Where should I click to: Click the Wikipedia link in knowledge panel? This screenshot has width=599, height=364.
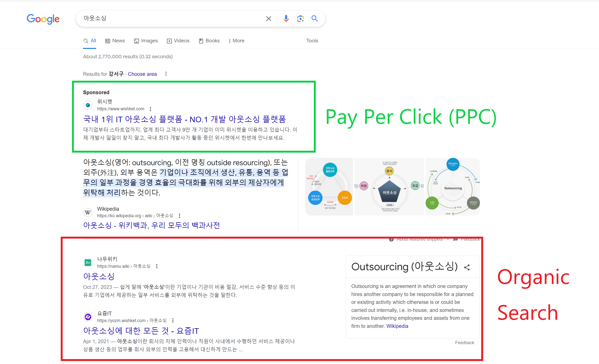point(397,326)
